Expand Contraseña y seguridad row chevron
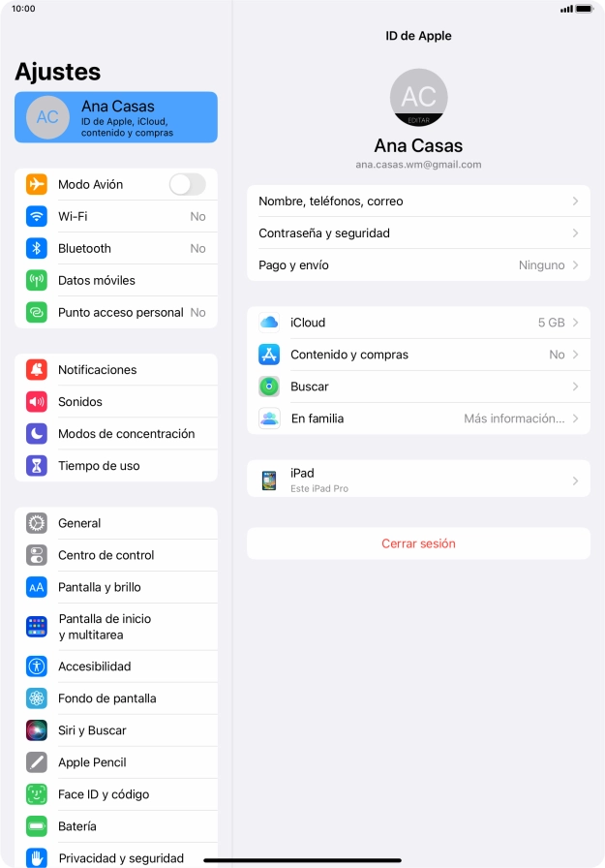The height and width of the screenshot is (868, 605). coord(575,233)
